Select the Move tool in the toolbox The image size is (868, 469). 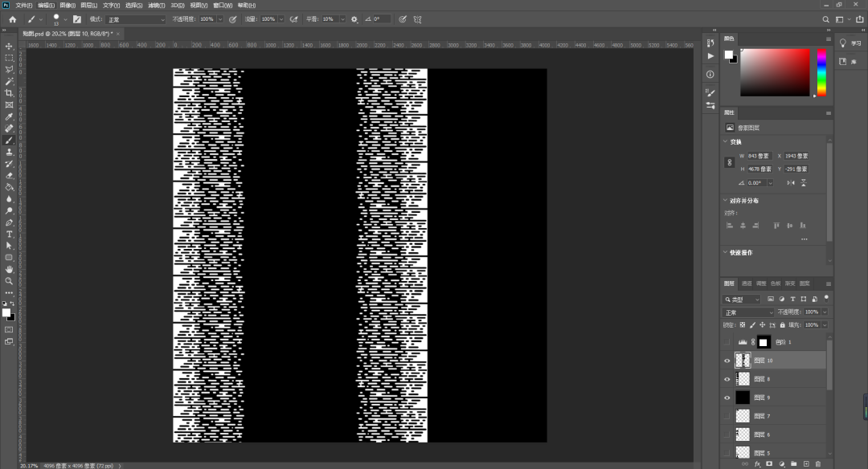click(x=9, y=46)
